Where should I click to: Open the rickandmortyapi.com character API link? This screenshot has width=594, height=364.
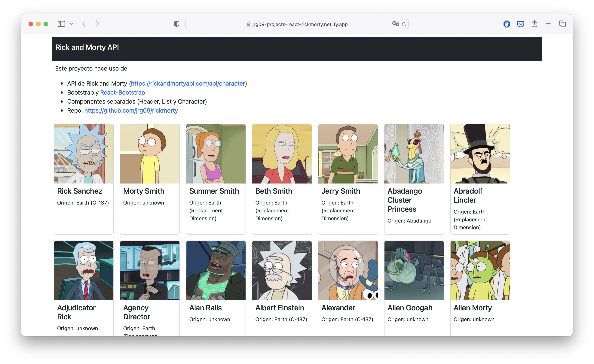188,83
